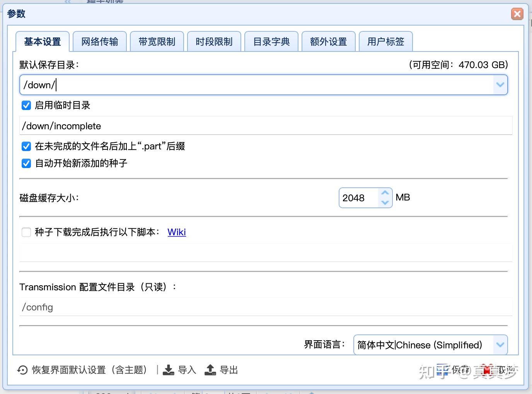The height and width of the screenshot is (394, 532).
Task: Switch to the 带宽限制 tab
Action: (x=157, y=41)
